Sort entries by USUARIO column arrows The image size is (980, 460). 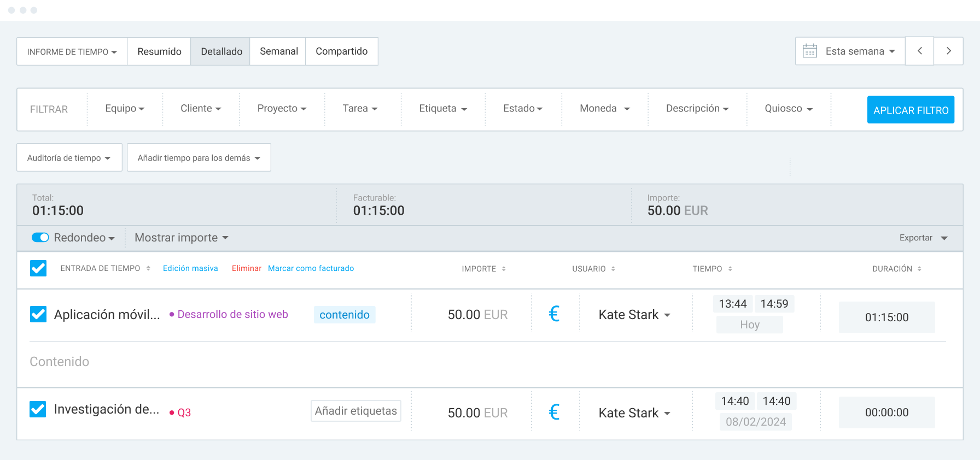[x=613, y=269]
